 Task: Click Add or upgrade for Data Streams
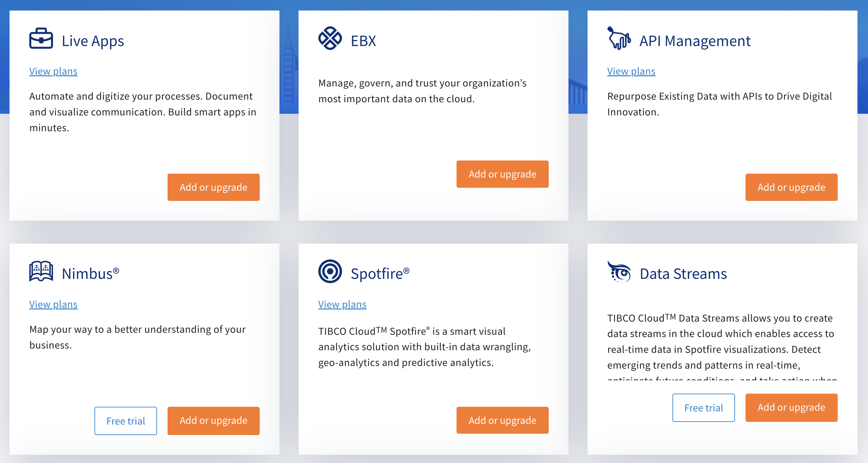coord(791,407)
